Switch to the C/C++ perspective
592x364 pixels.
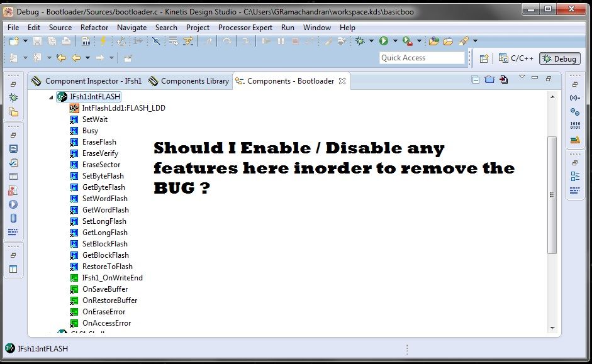tap(516, 58)
